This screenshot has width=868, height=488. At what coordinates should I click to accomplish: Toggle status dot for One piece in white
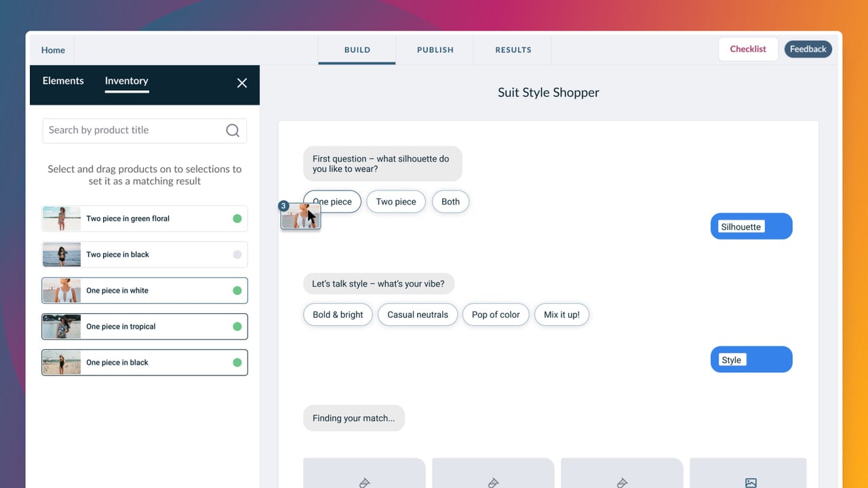pos(237,291)
